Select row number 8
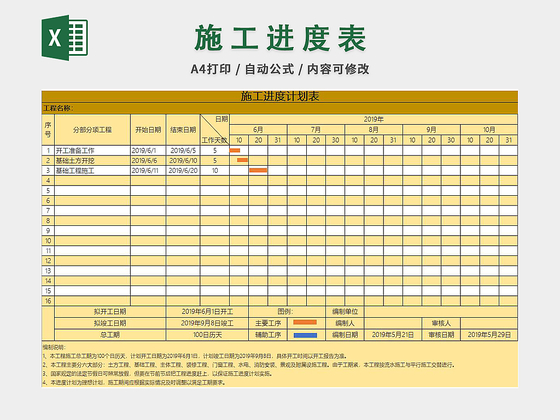This screenshot has width=560, height=420. pos(48,220)
